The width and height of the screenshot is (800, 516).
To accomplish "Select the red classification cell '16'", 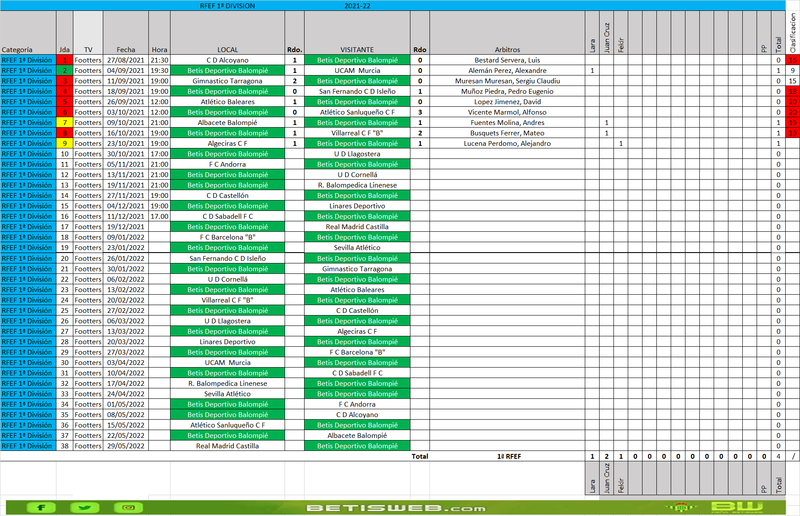I will 792,60.
